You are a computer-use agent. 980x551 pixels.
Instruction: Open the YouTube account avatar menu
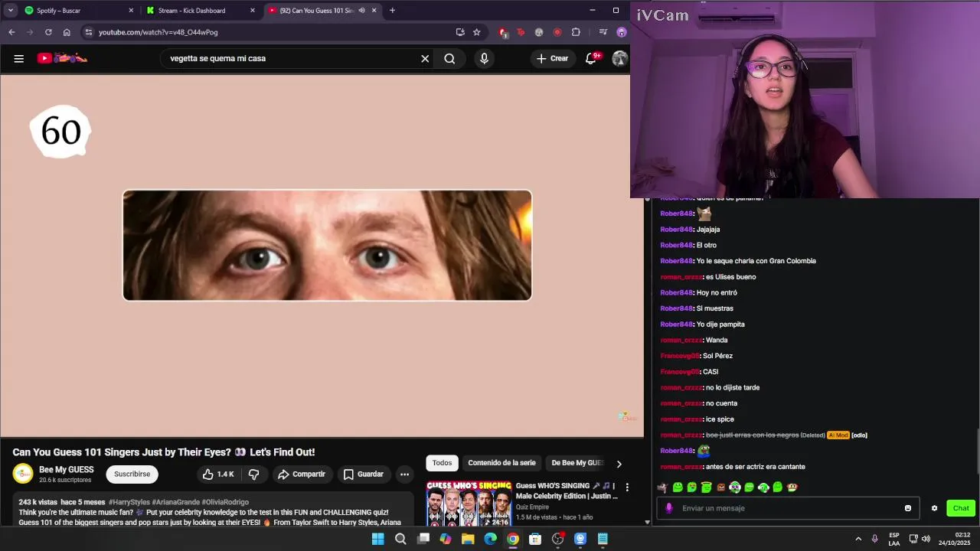pos(619,58)
